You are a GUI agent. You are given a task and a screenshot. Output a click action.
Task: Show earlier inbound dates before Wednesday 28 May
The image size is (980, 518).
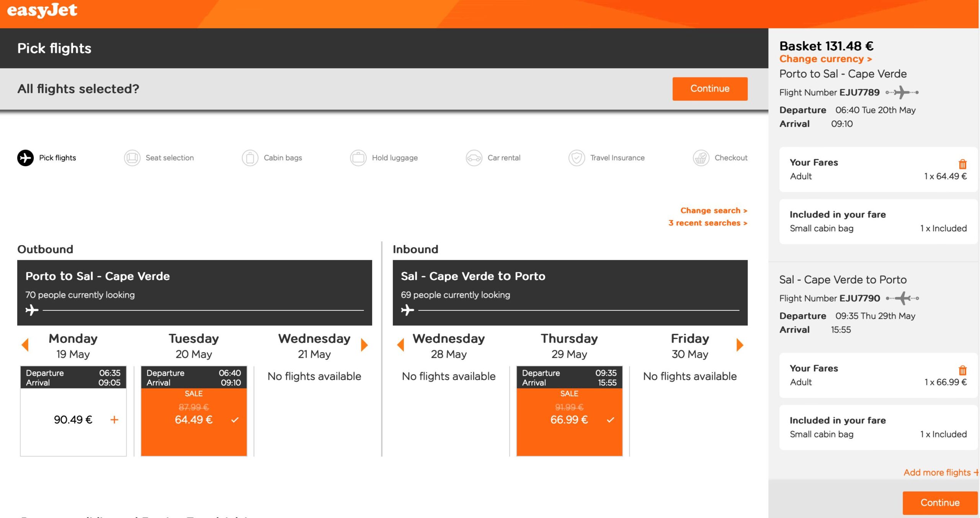[401, 345]
